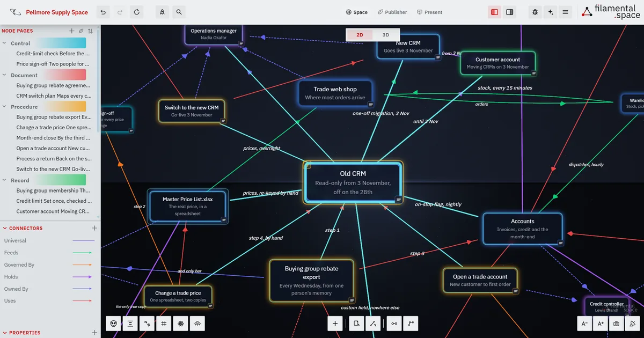Open search with the magnifier icon
Viewport: 644px width, 338px height.
[179, 12]
